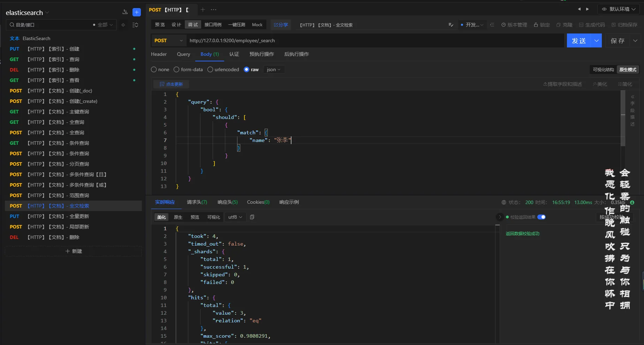Image resolution: width=644 pixels, height=345 pixels.
Task: Open version management (版本管理)
Action: coord(514,25)
